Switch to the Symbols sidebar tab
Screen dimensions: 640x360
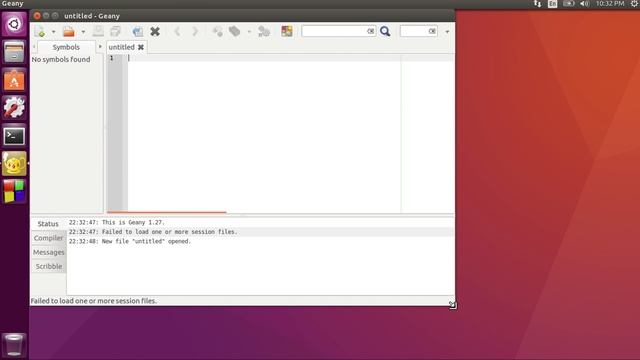66,47
